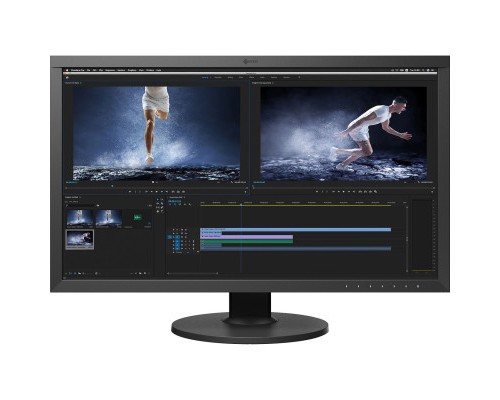Select the long blue clip on top track
This screenshot has height=400, width=500.
(x=295, y=230)
